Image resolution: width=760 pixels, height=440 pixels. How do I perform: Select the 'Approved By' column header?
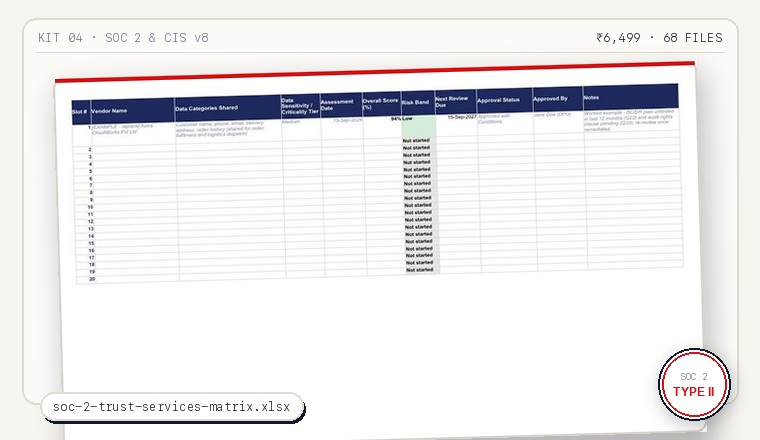(557, 99)
